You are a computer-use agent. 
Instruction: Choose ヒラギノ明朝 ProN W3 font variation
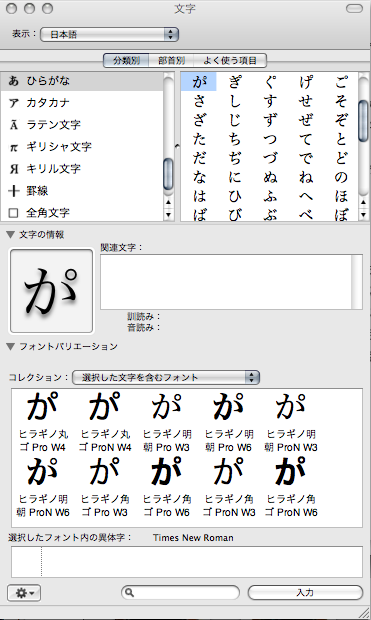[x=291, y=422]
